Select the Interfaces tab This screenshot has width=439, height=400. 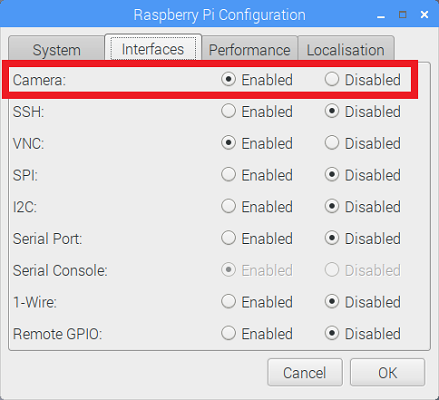(x=153, y=48)
